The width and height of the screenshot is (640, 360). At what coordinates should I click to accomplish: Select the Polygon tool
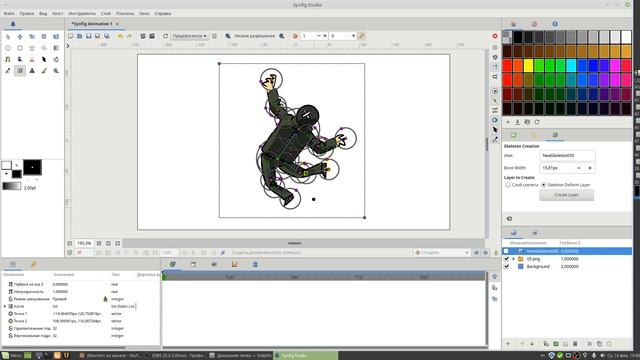[44, 48]
